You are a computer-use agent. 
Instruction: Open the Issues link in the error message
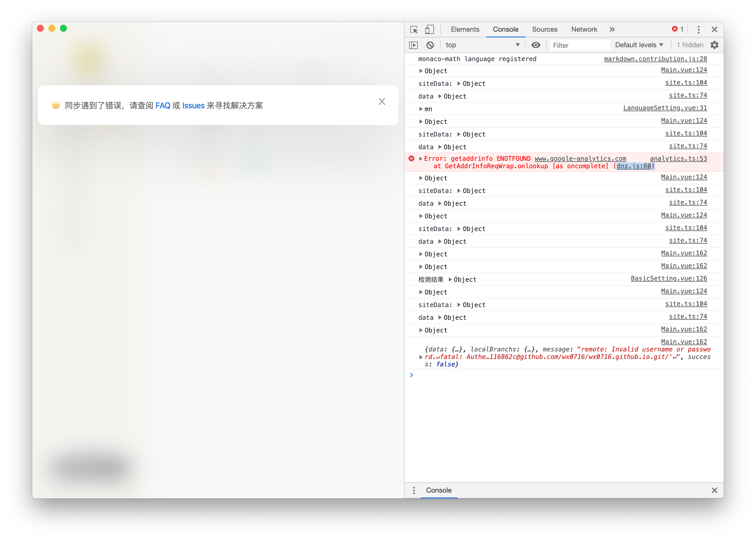pos(193,106)
